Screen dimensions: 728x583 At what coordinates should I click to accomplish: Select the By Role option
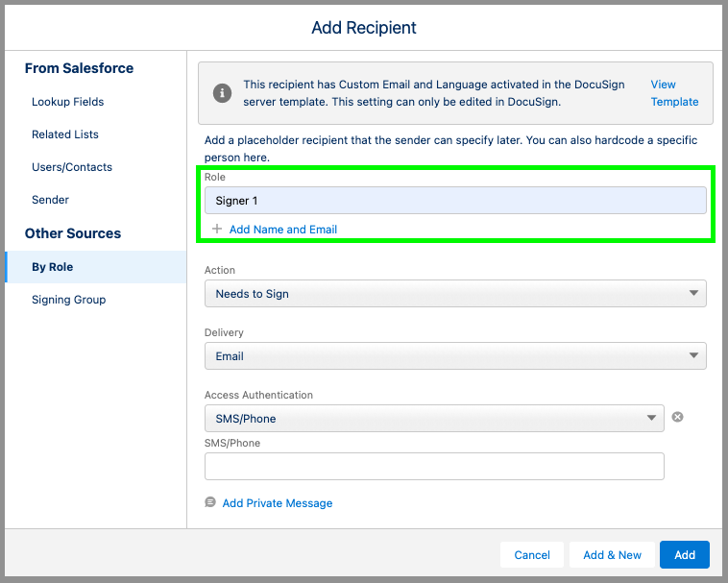pyautogui.click(x=96, y=267)
